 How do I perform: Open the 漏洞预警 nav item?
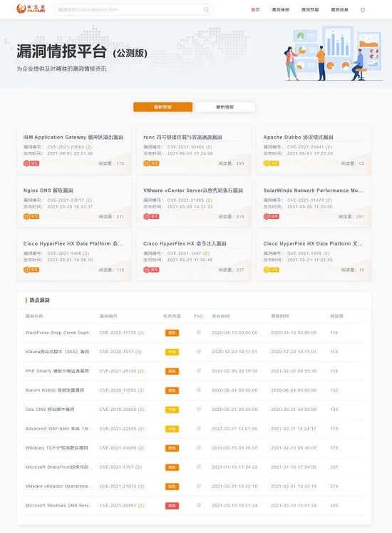pos(310,10)
